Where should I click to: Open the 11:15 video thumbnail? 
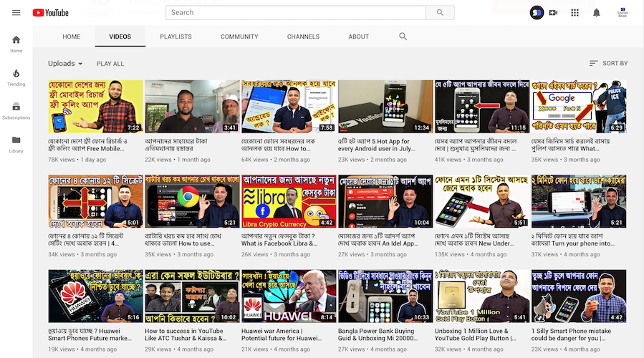(482, 107)
